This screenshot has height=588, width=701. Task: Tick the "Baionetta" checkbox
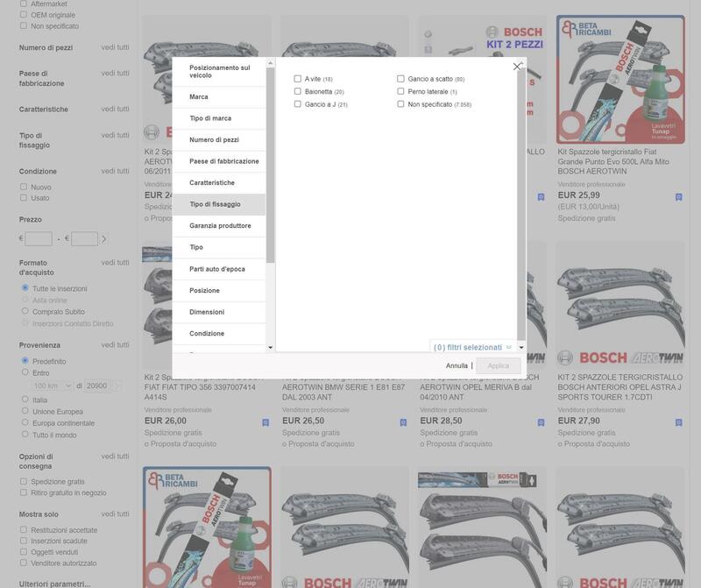click(x=298, y=91)
